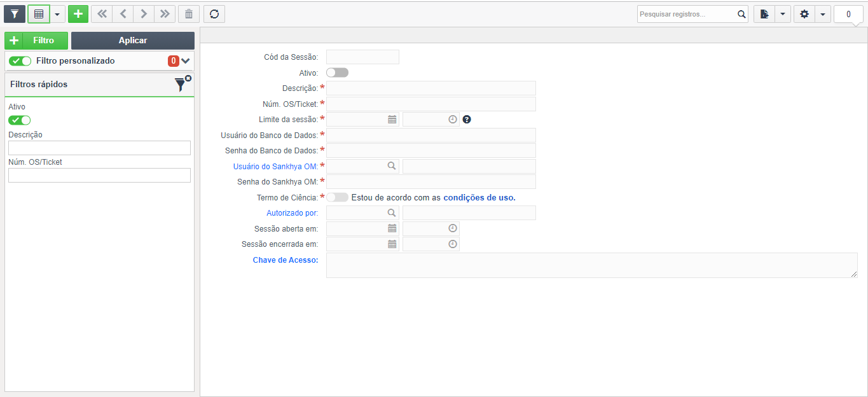Open the view mode dropdown arrow
Image resolution: width=868 pixels, height=397 pixels.
pyautogui.click(x=58, y=14)
